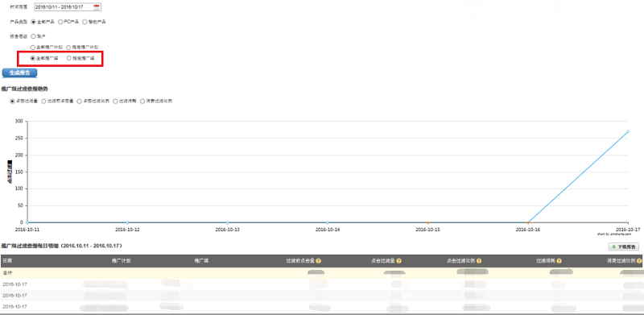644x315 pixels.
Task: Click help icon beside 过滤消耗 column
Action: coord(559,261)
